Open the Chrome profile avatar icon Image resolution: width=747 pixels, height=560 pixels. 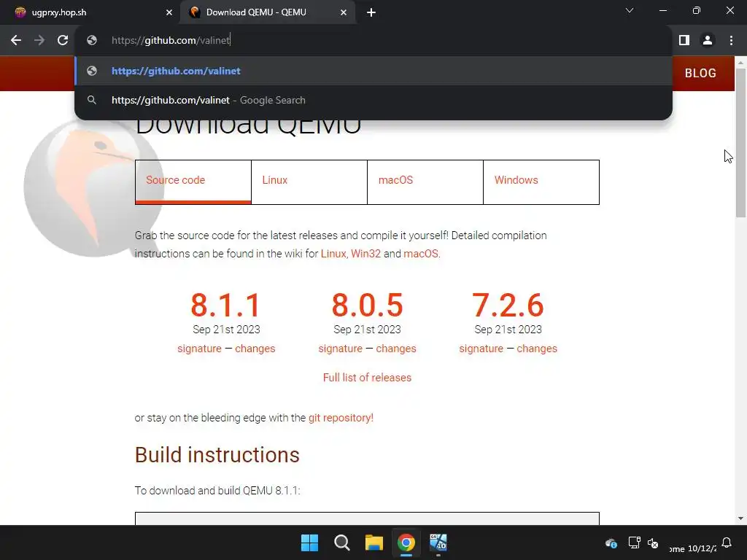pos(708,41)
